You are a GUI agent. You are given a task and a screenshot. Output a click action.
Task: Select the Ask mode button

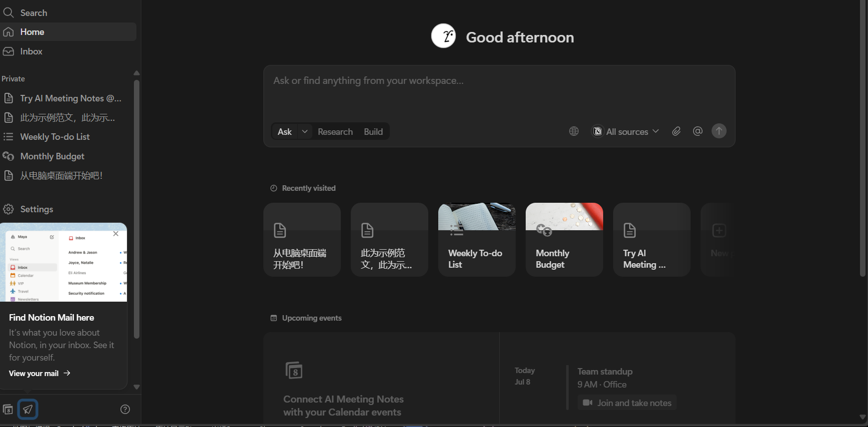[x=285, y=132]
